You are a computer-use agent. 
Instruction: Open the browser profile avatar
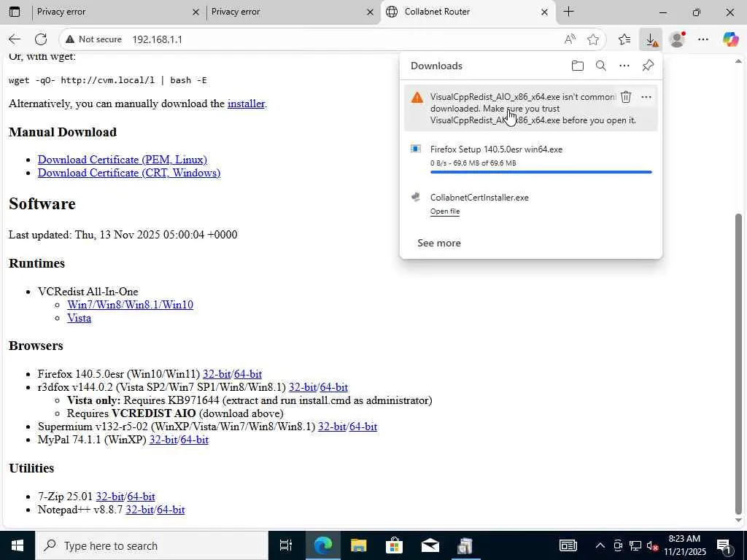677,39
